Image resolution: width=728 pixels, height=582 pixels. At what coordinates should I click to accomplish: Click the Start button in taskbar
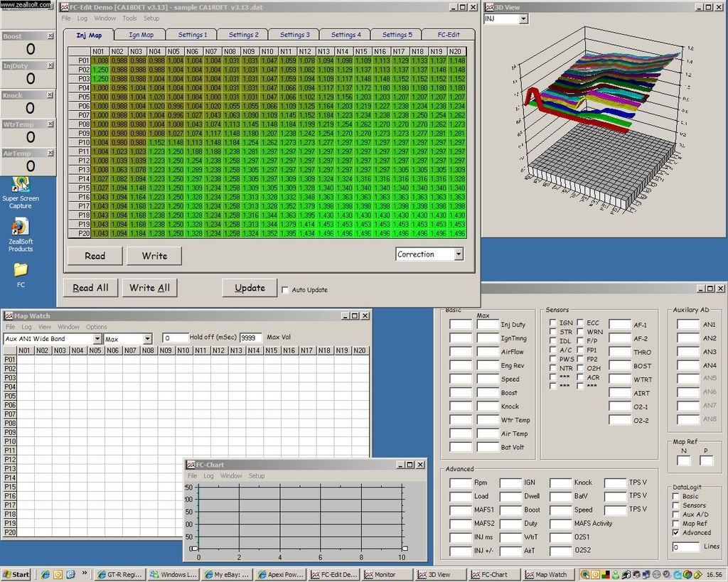[16, 575]
